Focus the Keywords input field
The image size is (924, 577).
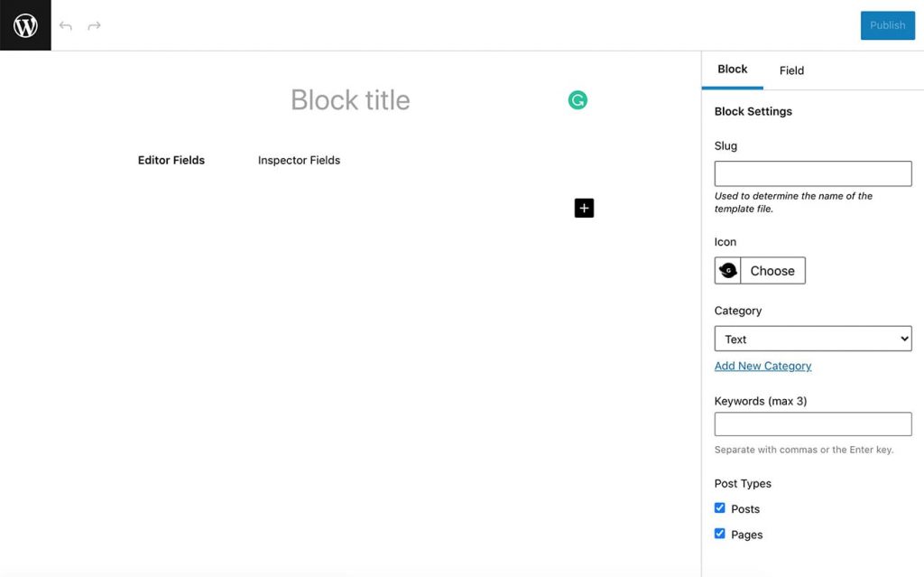[813, 423]
